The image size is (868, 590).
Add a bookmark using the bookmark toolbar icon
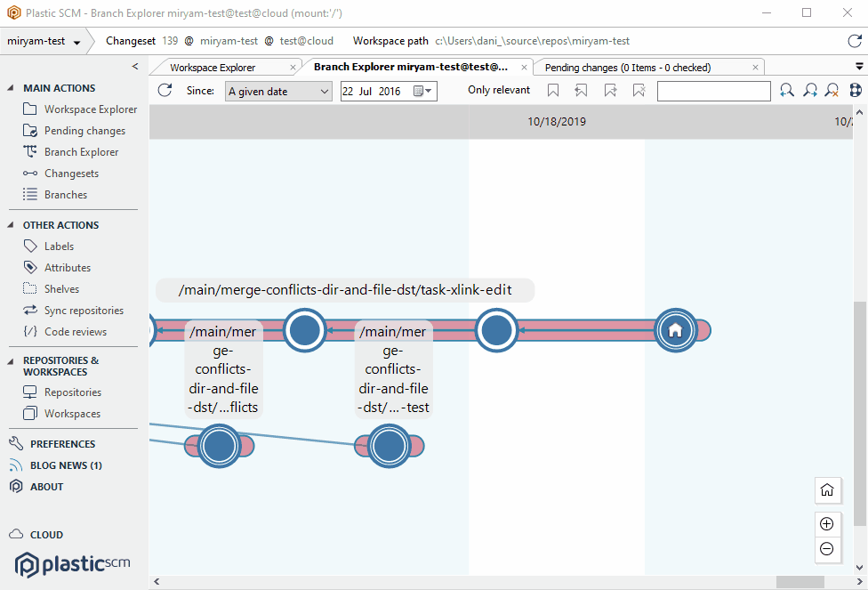pos(553,90)
